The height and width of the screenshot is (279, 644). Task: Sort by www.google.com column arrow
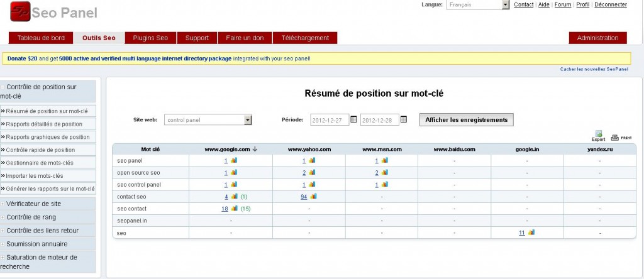click(x=255, y=150)
